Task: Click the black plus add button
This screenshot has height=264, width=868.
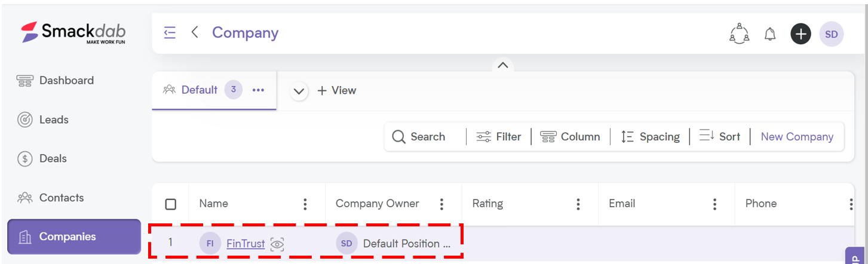Action: tap(800, 34)
